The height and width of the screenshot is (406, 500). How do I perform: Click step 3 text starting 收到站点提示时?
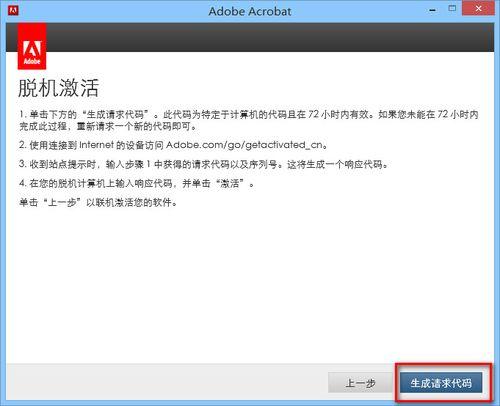click(204, 164)
